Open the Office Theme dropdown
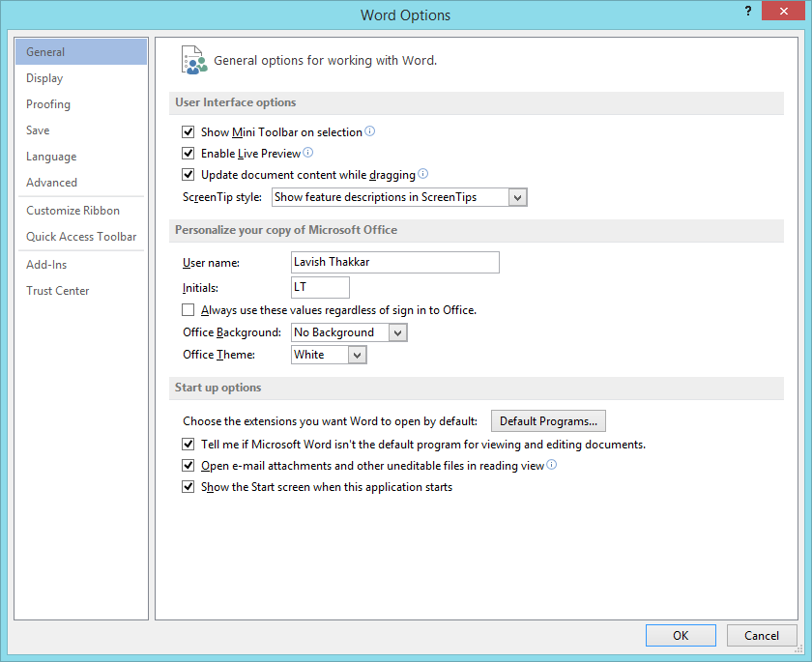This screenshot has height=662, width=812. pos(357,355)
